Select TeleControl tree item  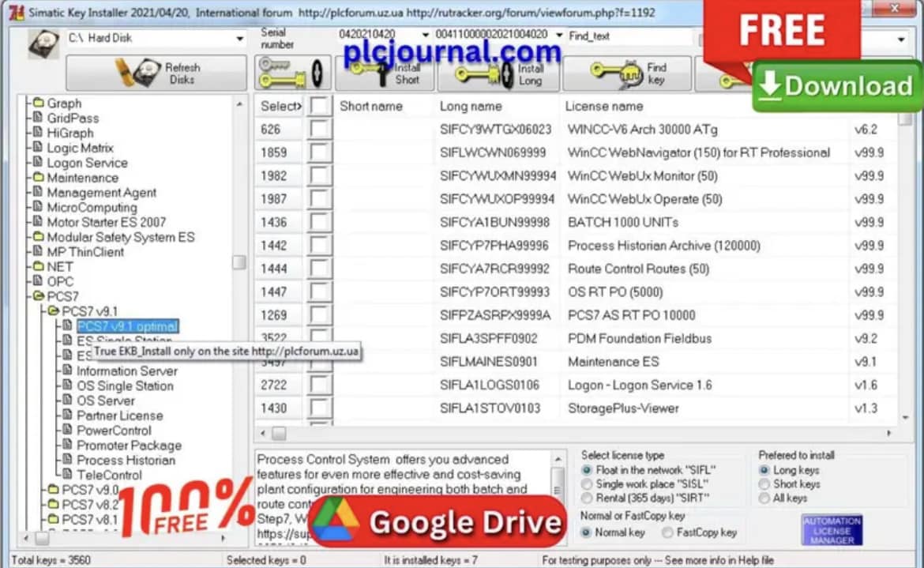[x=109, y=475]
